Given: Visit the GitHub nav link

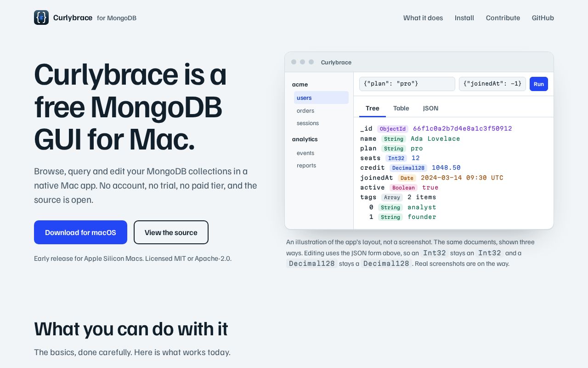Looking at the screenshot, I should (x=543, y=18).
